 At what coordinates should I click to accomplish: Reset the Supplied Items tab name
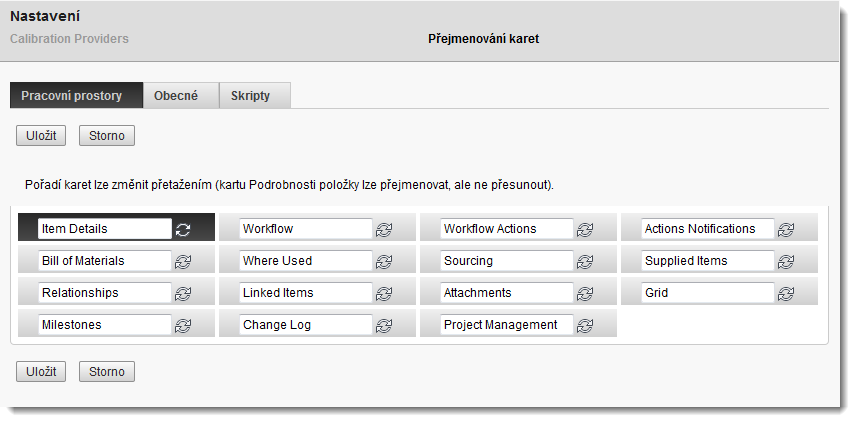[786, 261]
